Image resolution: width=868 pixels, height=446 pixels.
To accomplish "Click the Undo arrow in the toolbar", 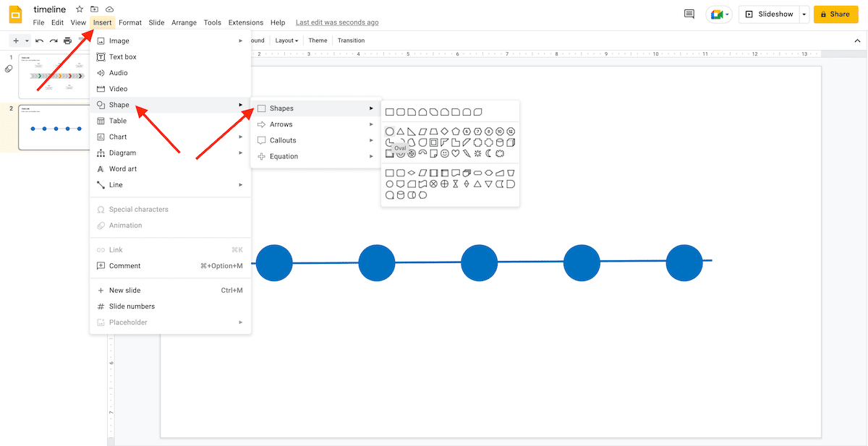I will point(39,40).
